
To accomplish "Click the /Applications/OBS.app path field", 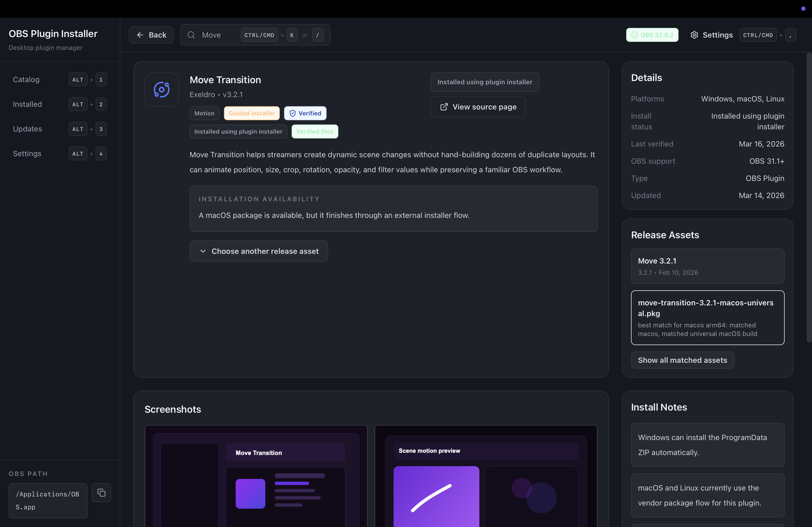I will pyautogui.click(x=48, y=500).
